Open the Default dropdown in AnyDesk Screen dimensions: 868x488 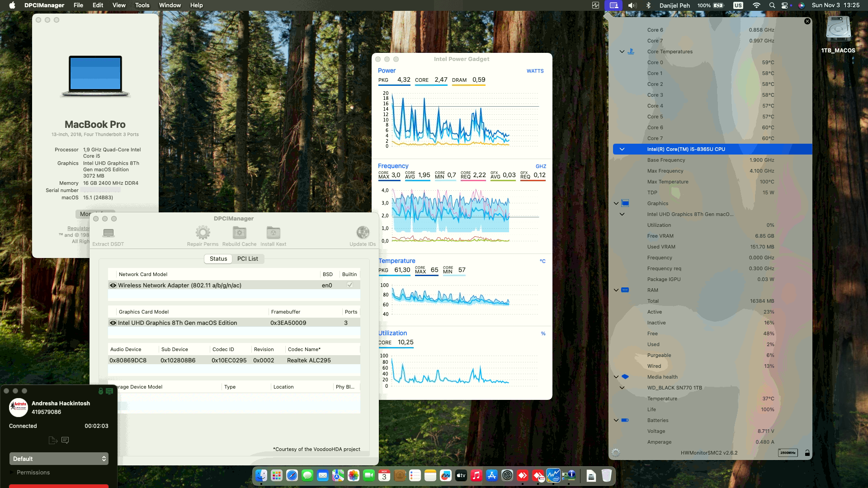point(59,459)
